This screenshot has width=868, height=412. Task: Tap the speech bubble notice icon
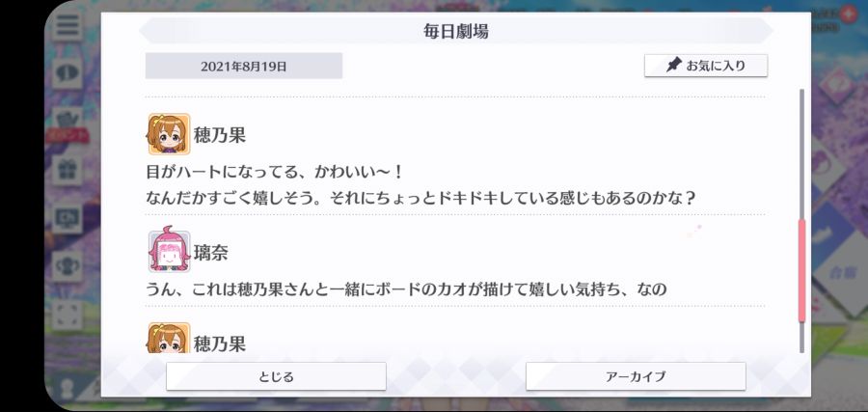(x=68, y=72)
